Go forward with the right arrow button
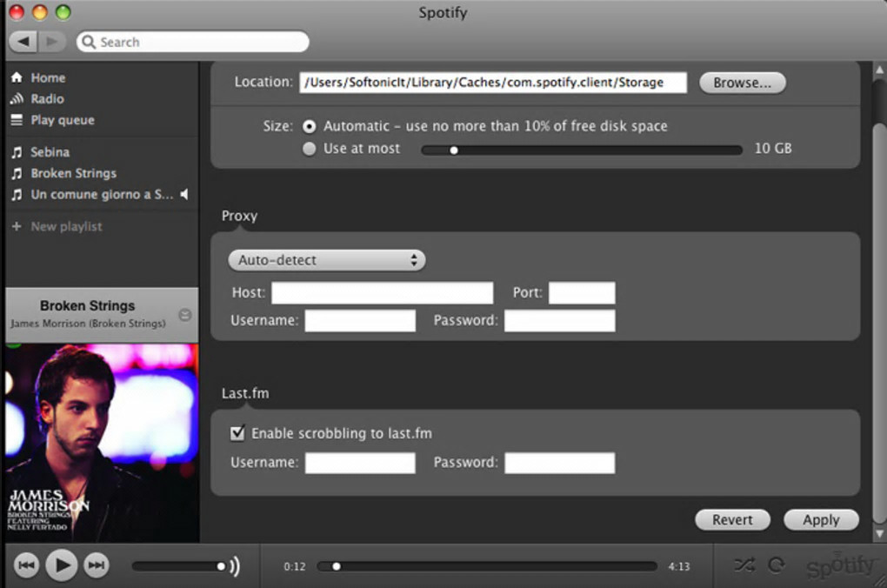The image size is (887, 588). coord(52,41)
